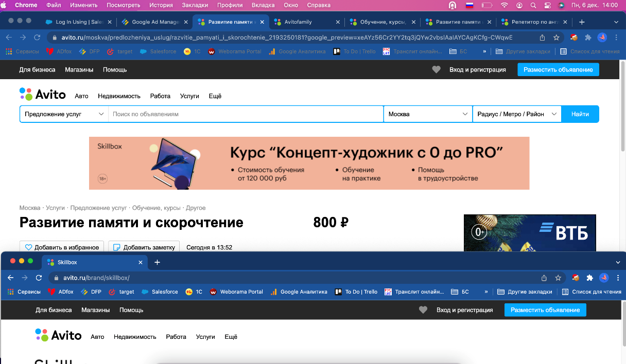Viewport: 626px width, 364px height.
Task: Bookmark the Skillbox page with the star icon
Action: (558, 278)
